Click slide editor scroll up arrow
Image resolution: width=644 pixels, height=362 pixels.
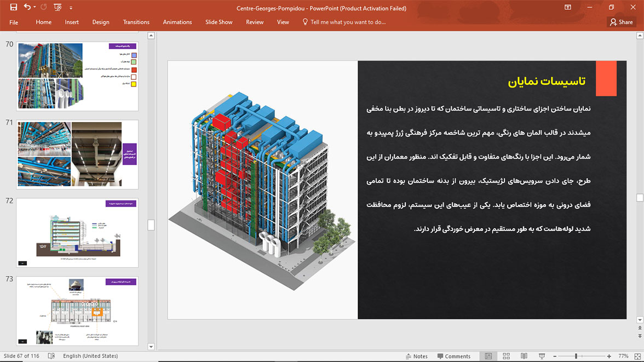[640, 36]
